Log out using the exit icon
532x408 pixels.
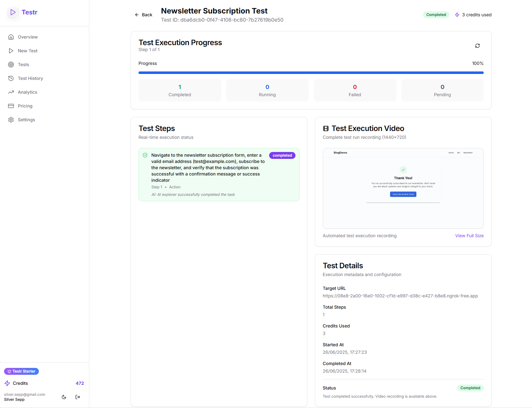pos(78,397)
